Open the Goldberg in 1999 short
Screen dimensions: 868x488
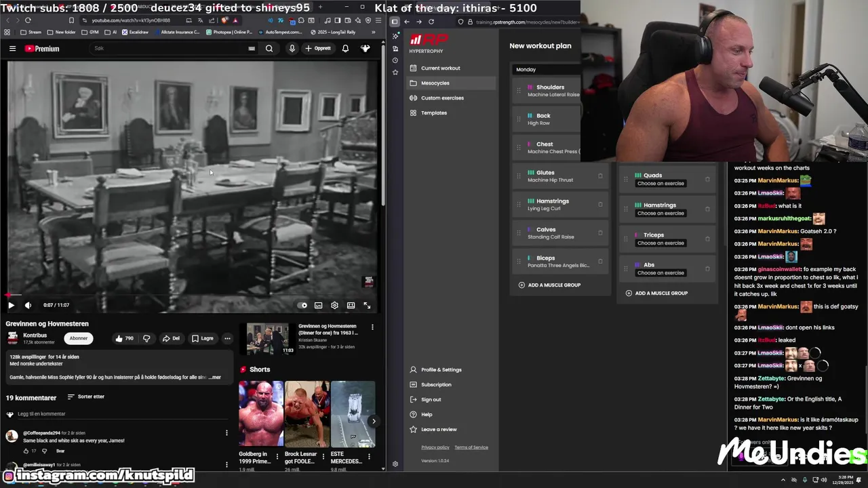coord(260,414)
